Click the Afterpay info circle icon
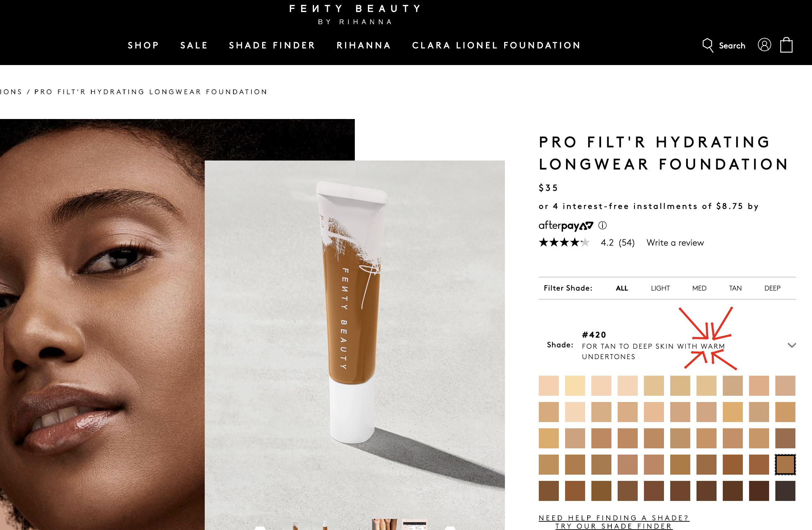The image size is (812, 530). click(x=602, y=226)
